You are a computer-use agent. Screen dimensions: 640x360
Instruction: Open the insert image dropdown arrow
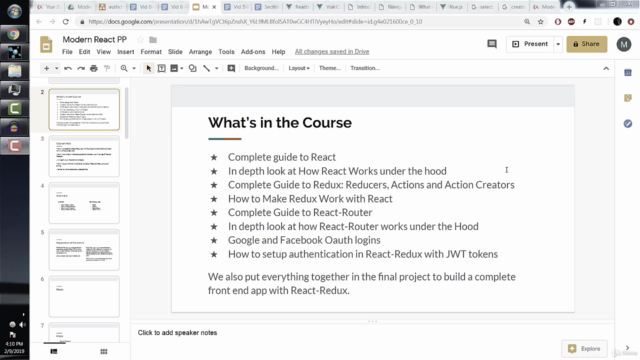coord(182,68)
